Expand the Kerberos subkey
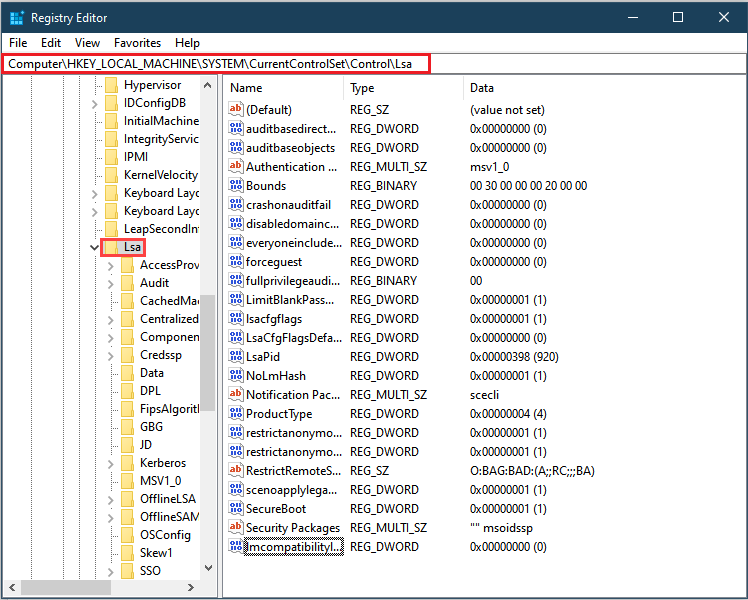748x600 pixels. (x=111, y=464)
